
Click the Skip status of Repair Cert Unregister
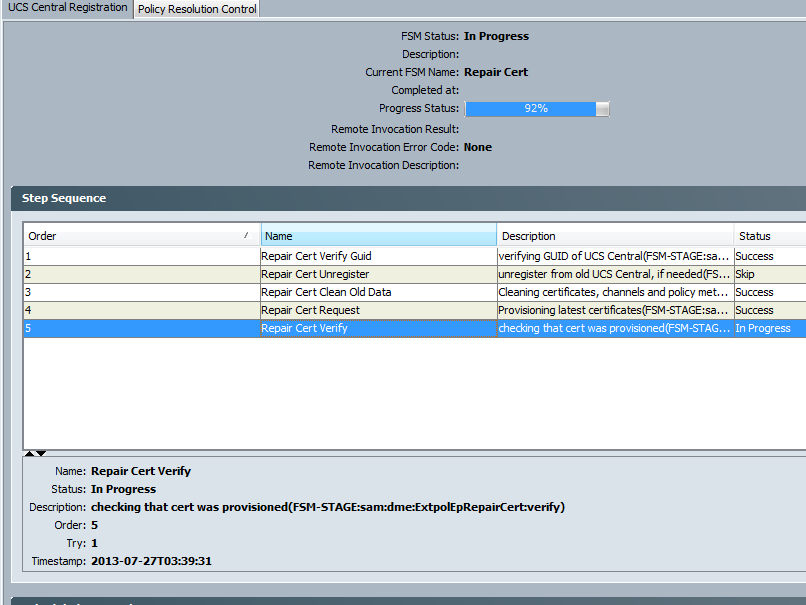coord(745,274)
